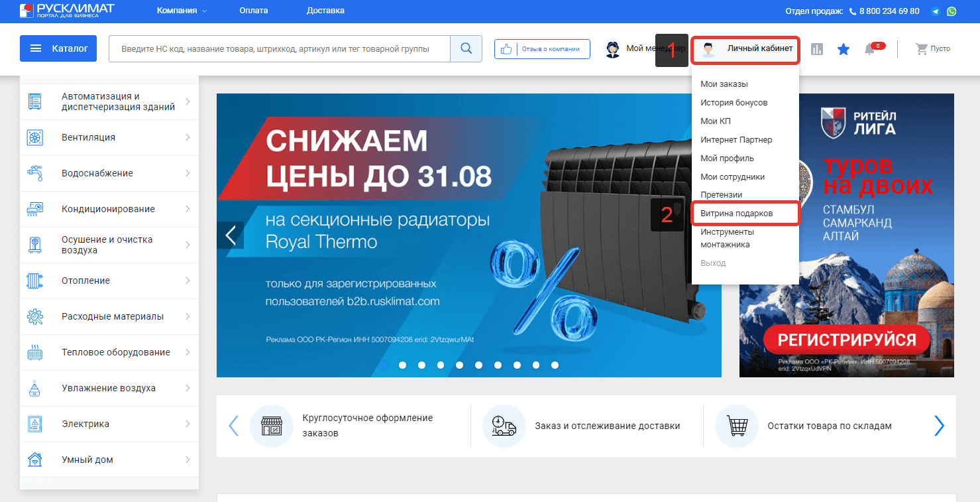980x502 pixels.
Task: Open Претензии menu entry
Action: click(x=722, y=195)
